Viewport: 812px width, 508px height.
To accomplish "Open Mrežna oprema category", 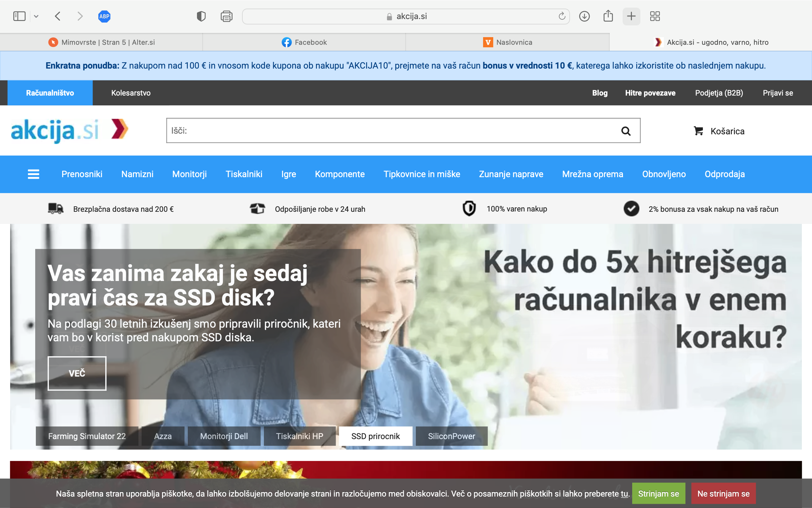I will pyautogui.click(x=593, y=174).
